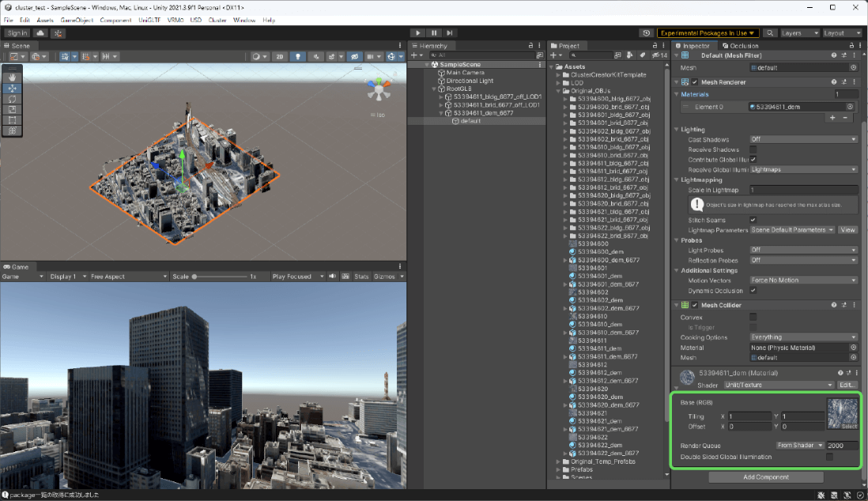Open the GameObject menu

(x=77, y=20)
